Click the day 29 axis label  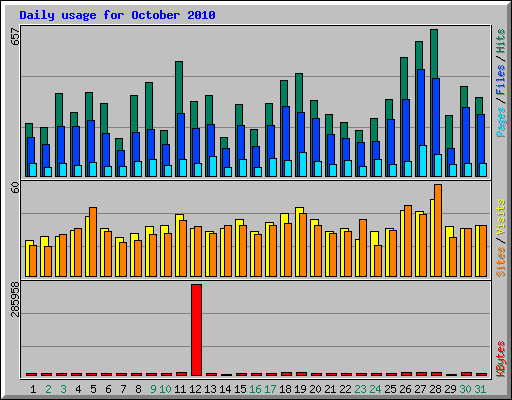point(450,389)
